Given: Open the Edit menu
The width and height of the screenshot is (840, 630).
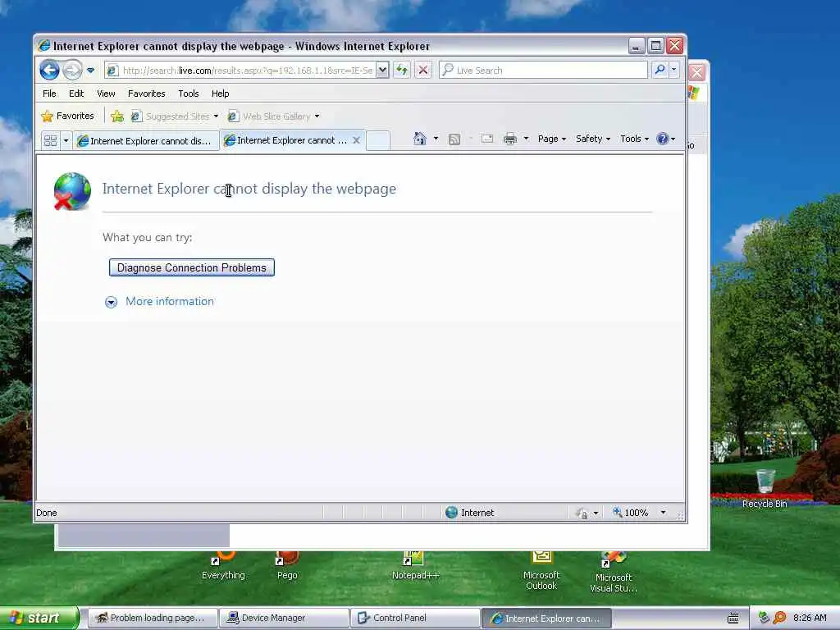Looking at the screenshot, I should 76,94.
